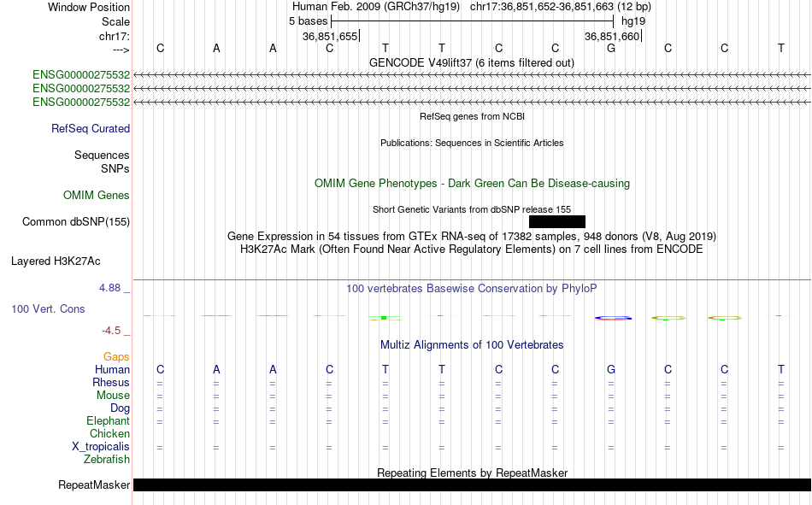Click the Window Position label
812x505 pixels.
click(89, 7)
